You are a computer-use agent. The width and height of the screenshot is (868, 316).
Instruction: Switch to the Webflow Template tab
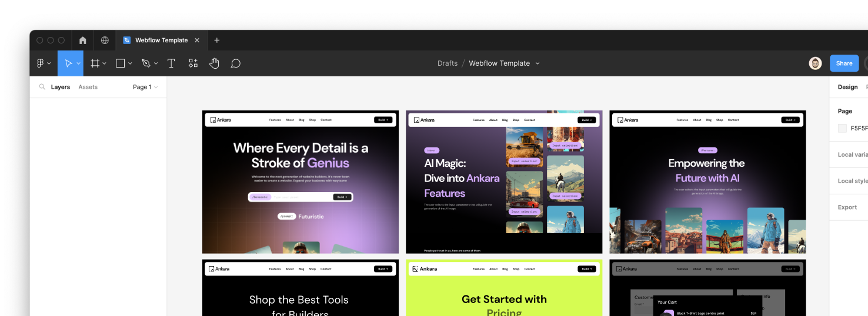click(x=161, y=41)
